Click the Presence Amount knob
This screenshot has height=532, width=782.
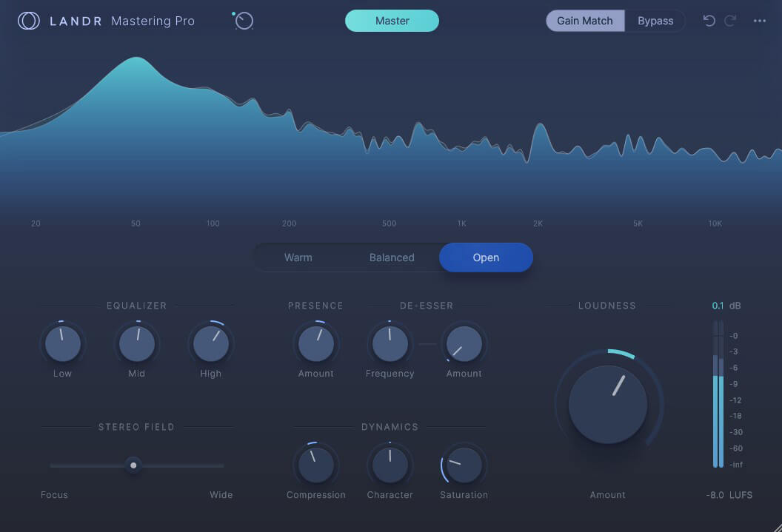[x=316, y=343]
